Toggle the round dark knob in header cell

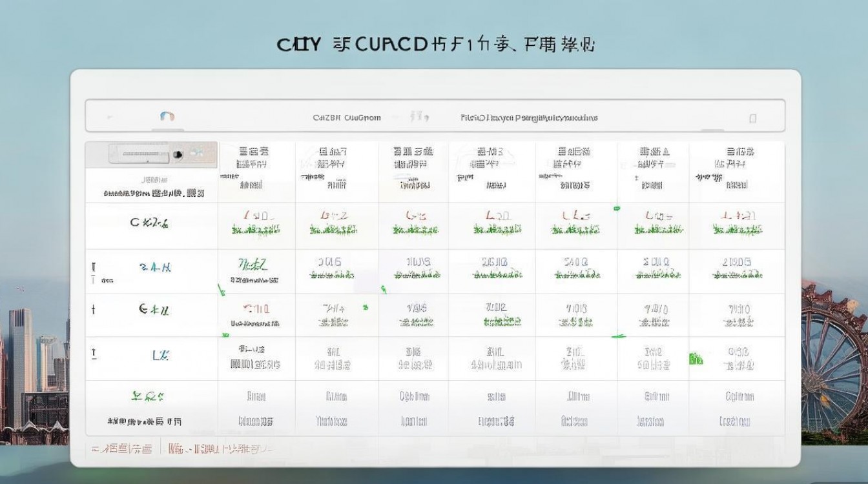click(178, 155)
